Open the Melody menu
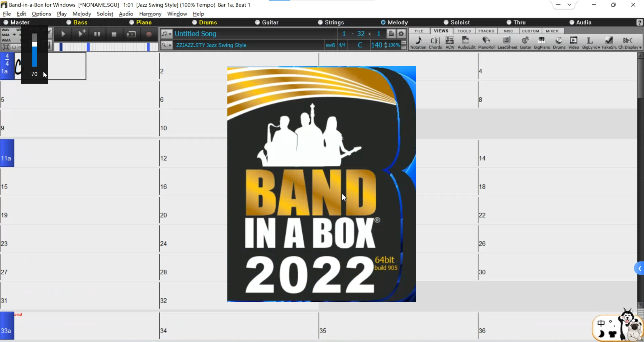 click(x=82, y=14)
